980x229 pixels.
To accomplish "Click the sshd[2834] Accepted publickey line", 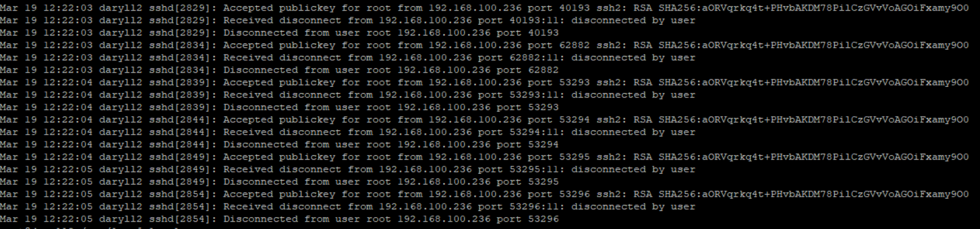I will [x=485, y=45].
